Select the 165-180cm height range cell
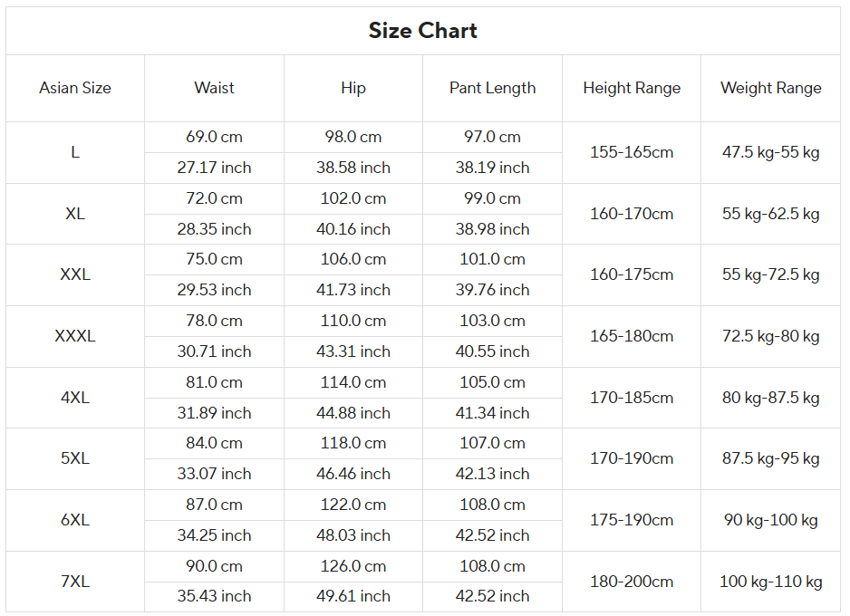This screenshot has height=616, width=850. [x=632, y=336]
